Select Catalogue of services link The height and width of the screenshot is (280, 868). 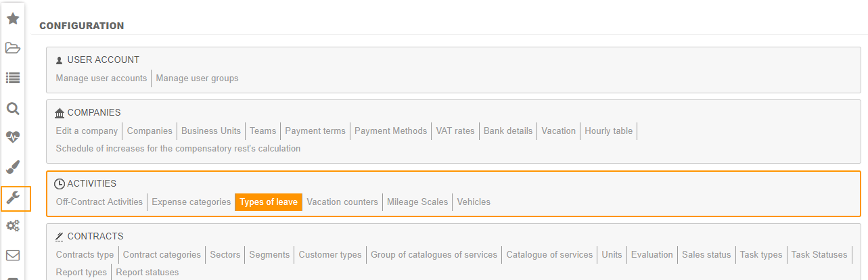[549, 255]
